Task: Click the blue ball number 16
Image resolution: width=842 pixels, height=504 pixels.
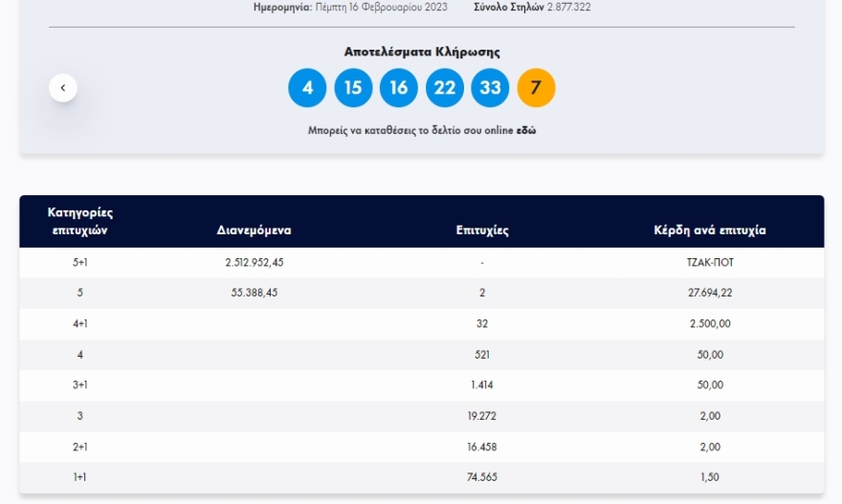Action: [399, 88]
